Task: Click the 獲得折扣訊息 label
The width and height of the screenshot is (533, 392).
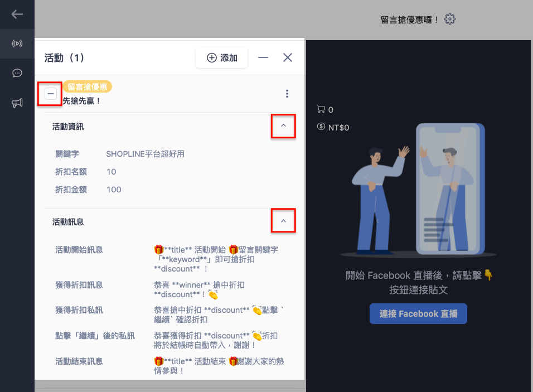Action: point(79,285)
